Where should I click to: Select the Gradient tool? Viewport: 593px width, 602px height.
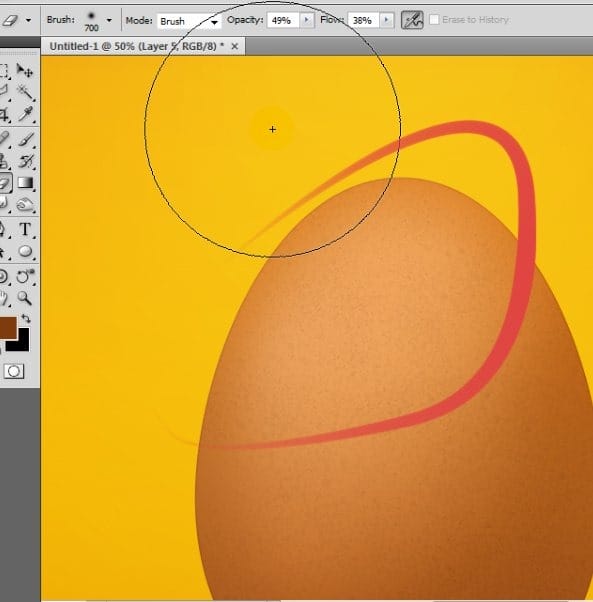point(25,183)
